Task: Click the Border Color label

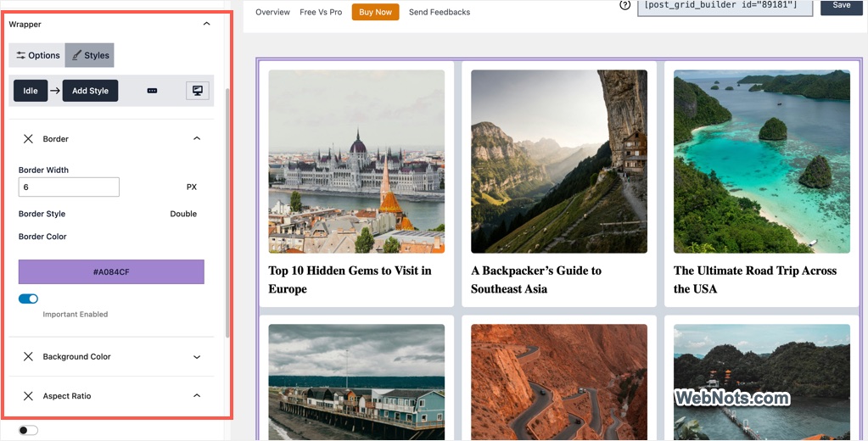Action: click(x=42, y=237)
